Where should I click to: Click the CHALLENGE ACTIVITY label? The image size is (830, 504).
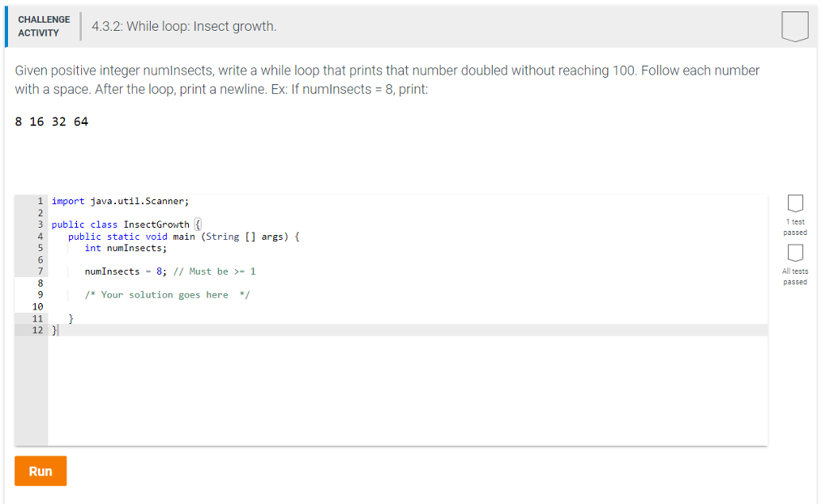coord(44,25)
